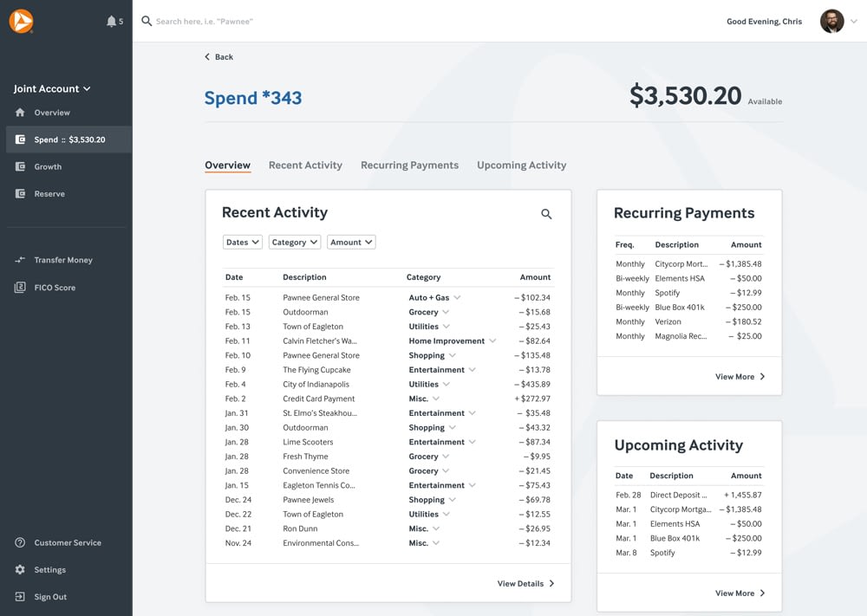Click the Settings gear icon
Viewport: 867px width, 616px height.
point(20,569)
